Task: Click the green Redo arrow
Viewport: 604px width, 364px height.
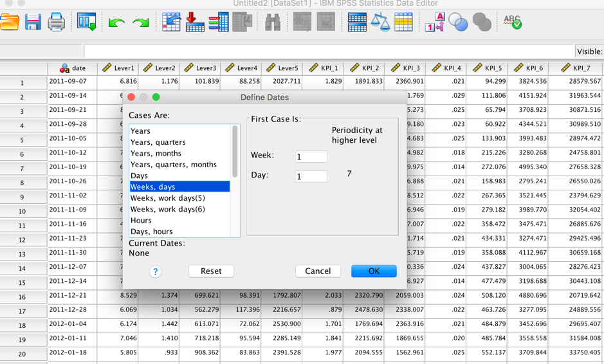Action: tap(141, 23)
